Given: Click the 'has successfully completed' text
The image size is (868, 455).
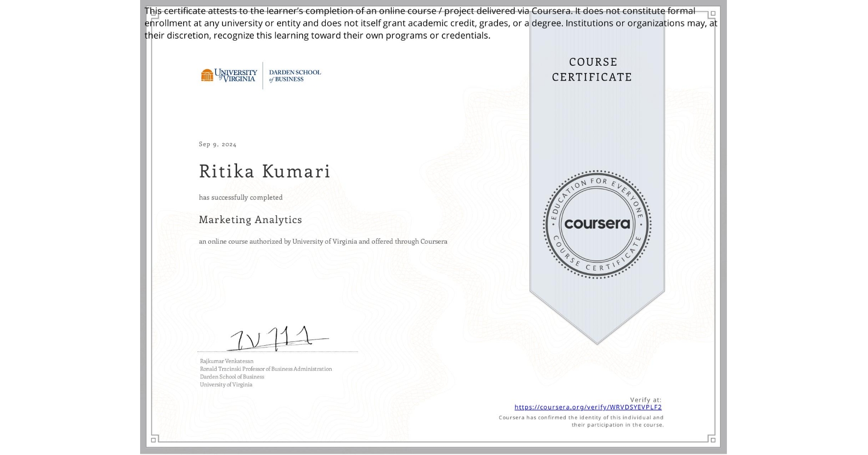Looking at the screenshot, I should [241, 197].
